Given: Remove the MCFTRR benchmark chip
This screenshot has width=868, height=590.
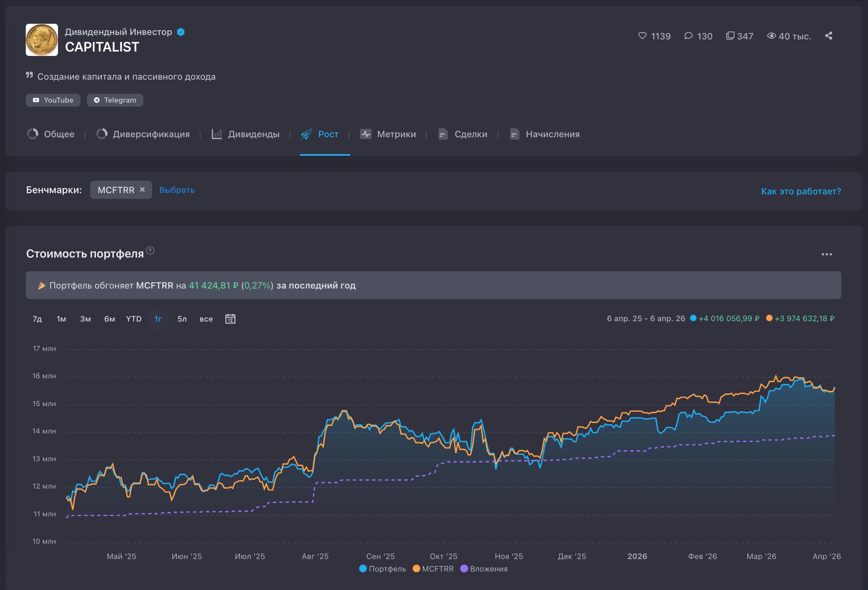Looking at the screenshot, I should (x=142, y=190).
